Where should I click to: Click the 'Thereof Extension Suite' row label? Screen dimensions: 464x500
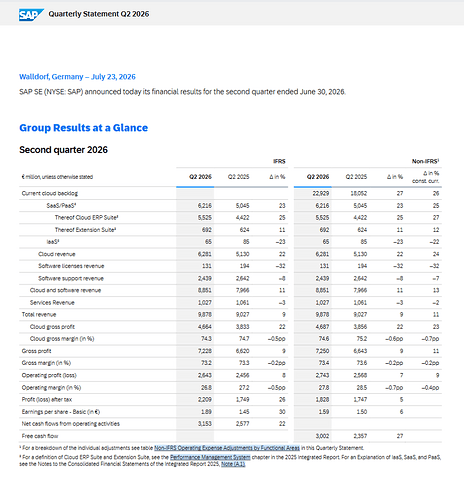(85, 230)
